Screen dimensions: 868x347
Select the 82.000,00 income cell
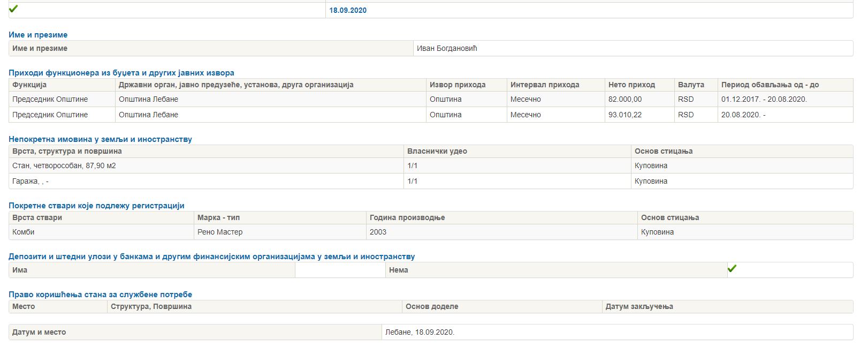(x=625, y=99)
